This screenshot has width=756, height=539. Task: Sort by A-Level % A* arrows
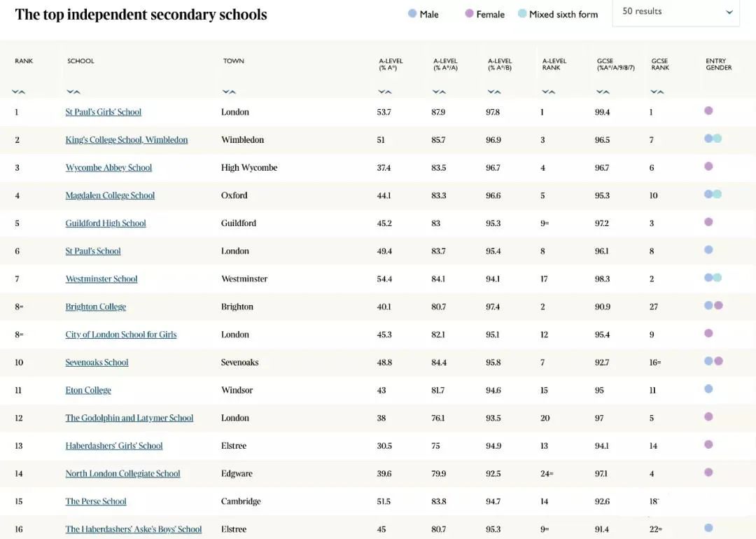[385, 92]
